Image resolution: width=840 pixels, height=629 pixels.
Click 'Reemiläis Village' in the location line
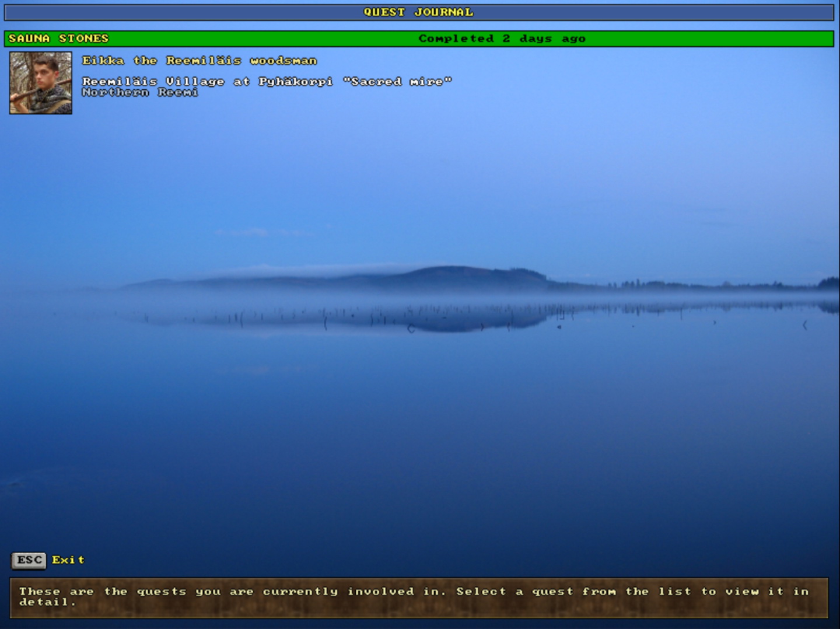click(153, 82)
